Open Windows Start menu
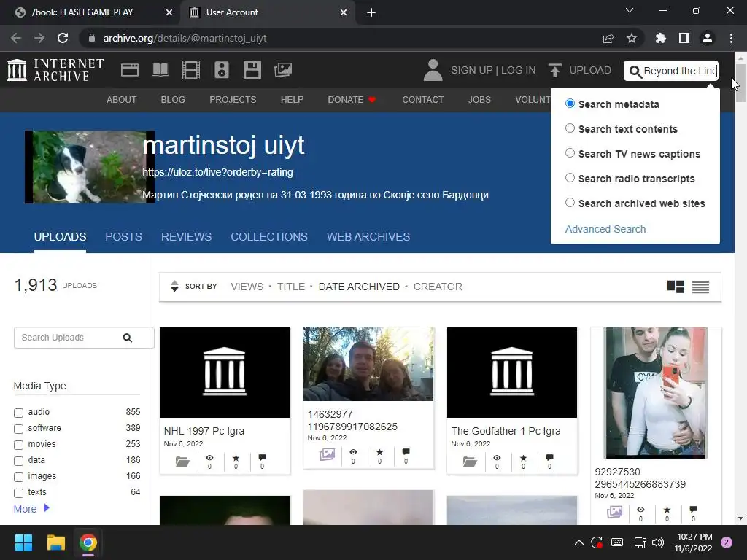This screenshot has width=747, height=560. 23,542
